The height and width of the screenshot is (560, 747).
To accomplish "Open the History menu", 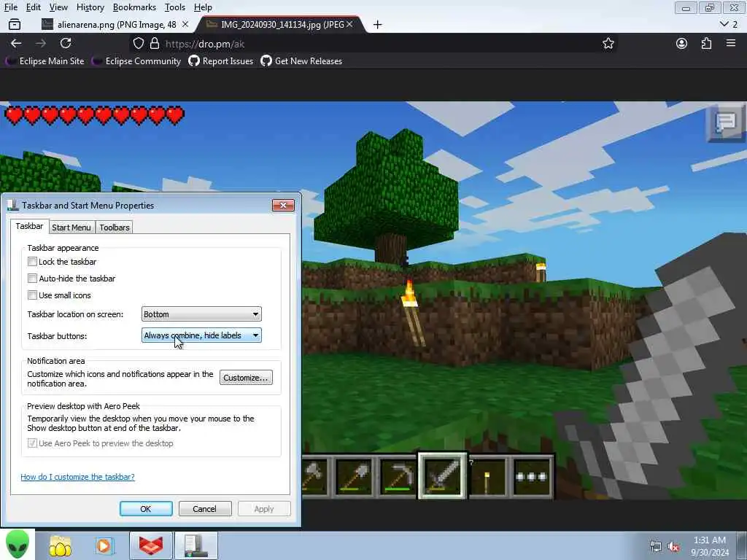I will tap(90, 7).
